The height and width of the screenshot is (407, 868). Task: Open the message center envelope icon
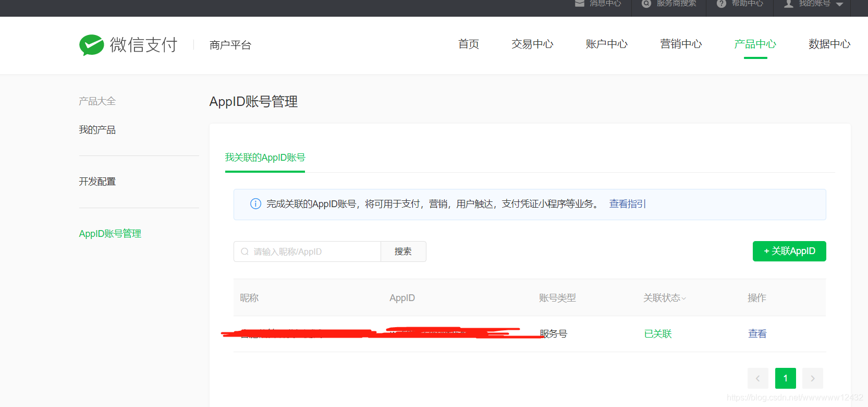[579, 3]
